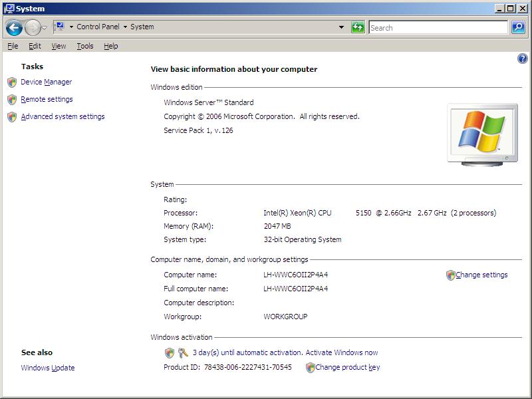Select the WORKGROUP value
Screen dimensions: 532x399
coord(285,317)
